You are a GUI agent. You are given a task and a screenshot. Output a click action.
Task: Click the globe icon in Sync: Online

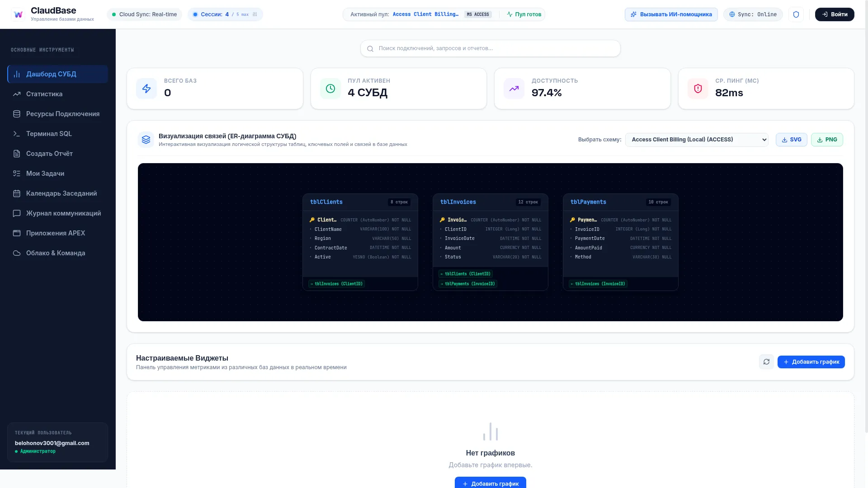pos(732,14)
